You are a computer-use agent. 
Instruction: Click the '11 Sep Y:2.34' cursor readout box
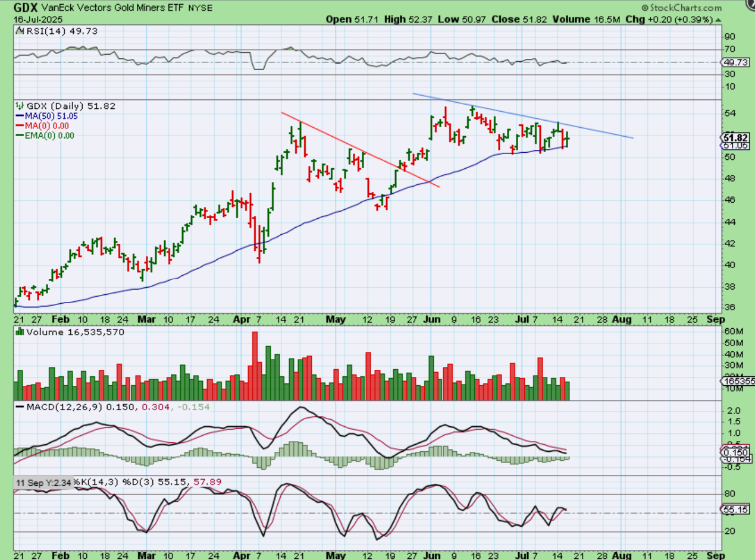click(x=44, y=484)
